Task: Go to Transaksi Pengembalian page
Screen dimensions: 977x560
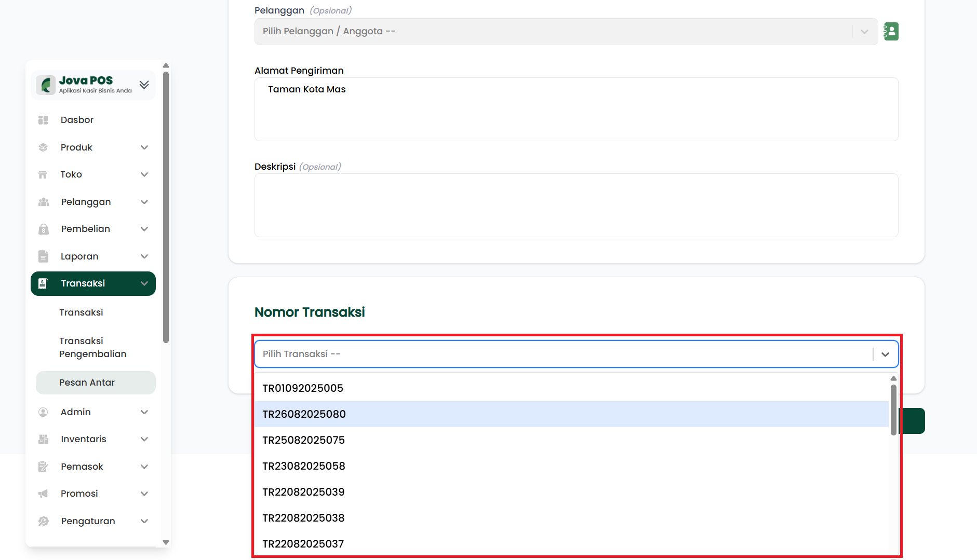Action: (92, 347)
